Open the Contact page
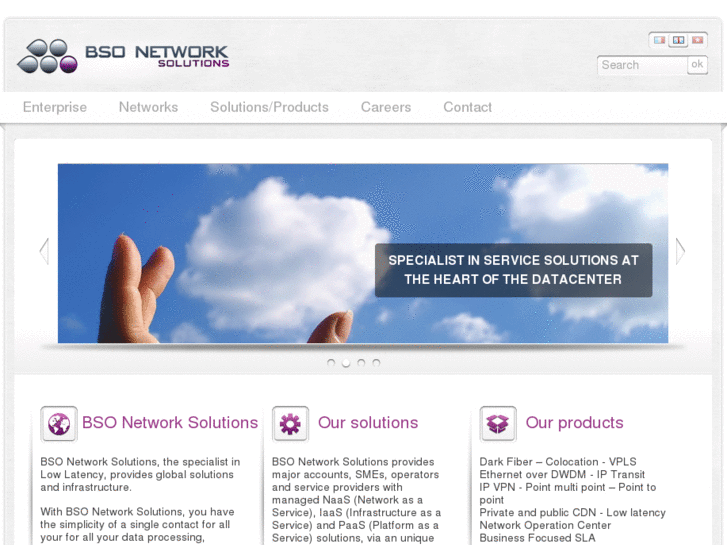Screen dimensions: 727x545 pos(467,107)
